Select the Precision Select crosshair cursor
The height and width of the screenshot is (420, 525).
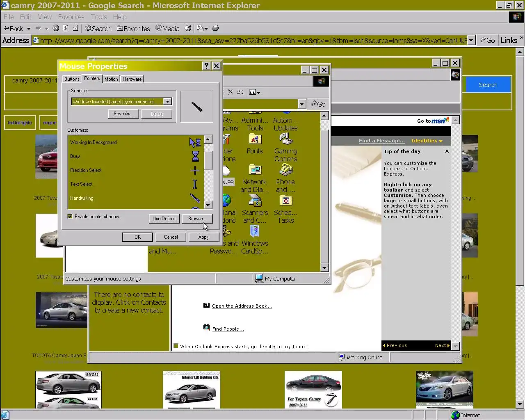click(195, 170)
